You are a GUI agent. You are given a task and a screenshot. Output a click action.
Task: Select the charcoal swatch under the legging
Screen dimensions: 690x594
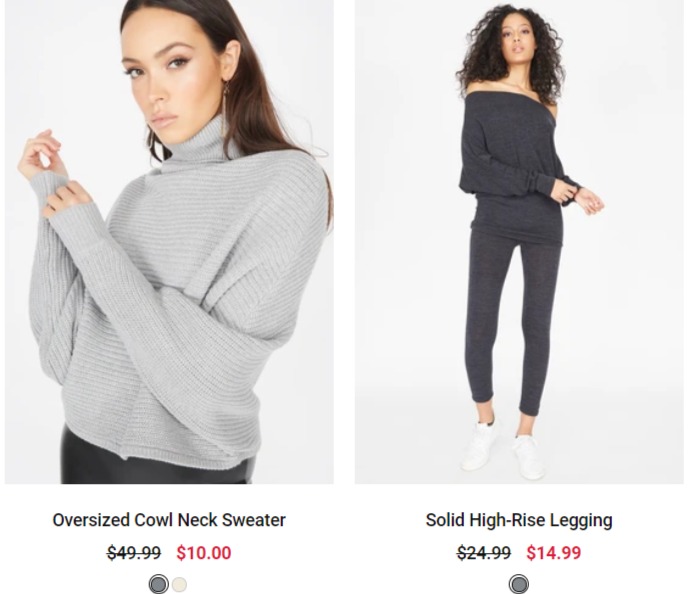[x=519, y=584]
